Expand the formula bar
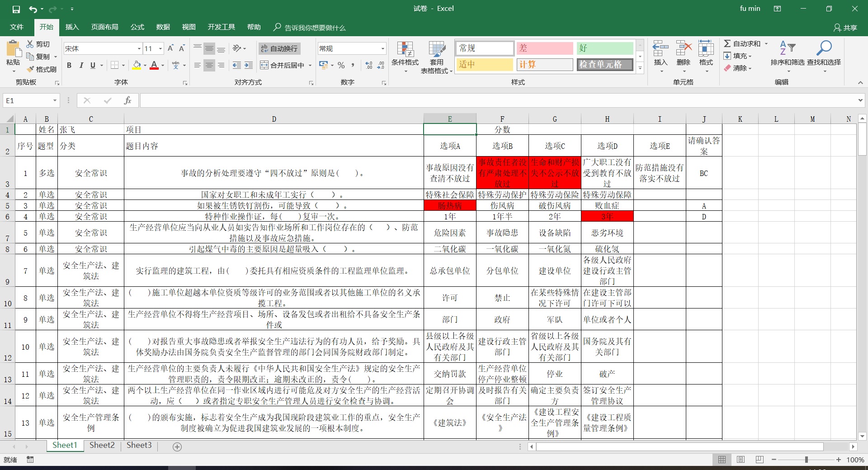Viewport: 868px width, 470px height. tap(860, 100)
